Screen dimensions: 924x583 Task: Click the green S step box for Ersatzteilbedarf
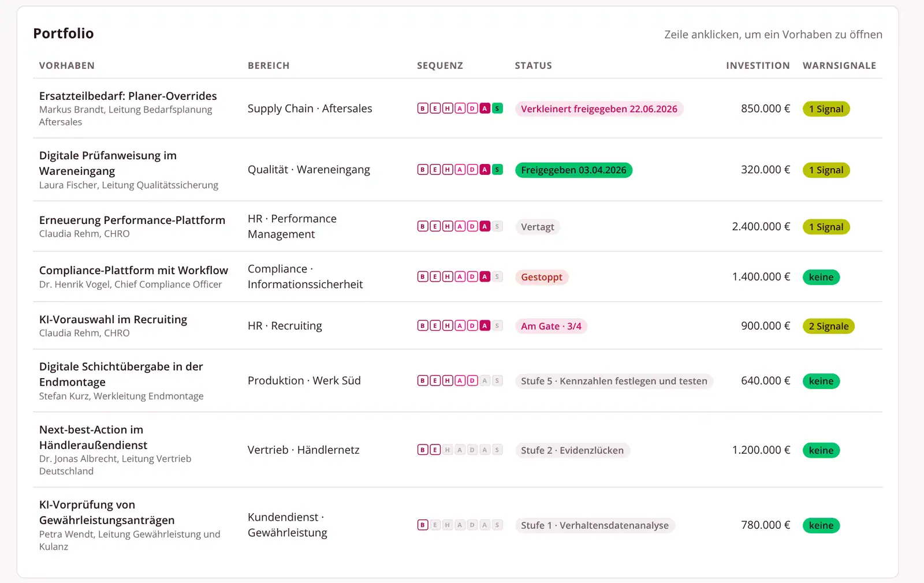[x=497, y=109]
